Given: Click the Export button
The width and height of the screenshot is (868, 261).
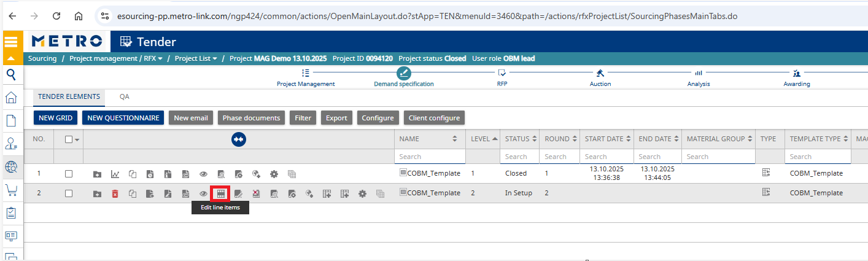Looking at the screenshot, I should (x=336, y=118).
